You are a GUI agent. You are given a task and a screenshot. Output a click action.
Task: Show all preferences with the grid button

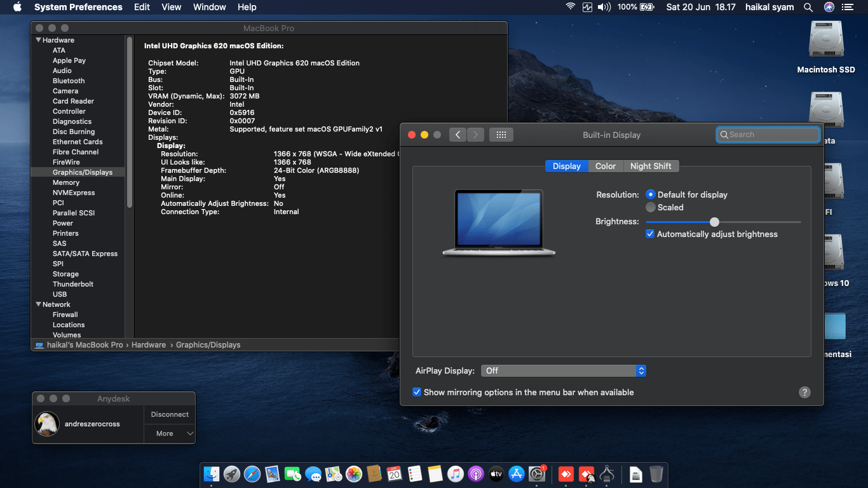pyautogui.click(x=501, y=135)
